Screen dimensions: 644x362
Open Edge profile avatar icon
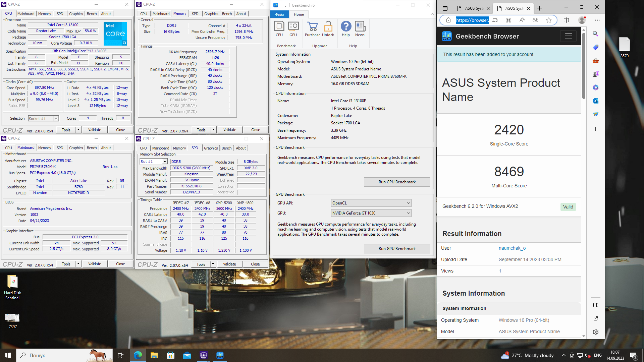[582, 20]
